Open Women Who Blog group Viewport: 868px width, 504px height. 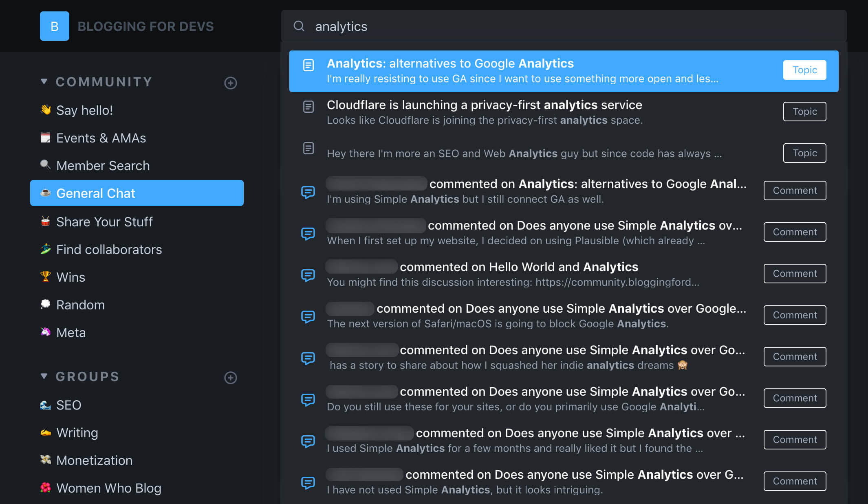point(137,488)
